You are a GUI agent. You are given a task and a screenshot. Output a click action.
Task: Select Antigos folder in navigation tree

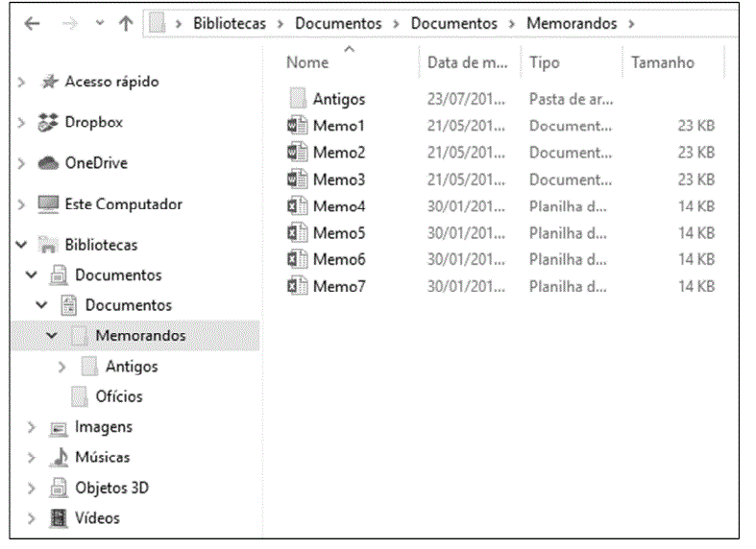[132, 367]
